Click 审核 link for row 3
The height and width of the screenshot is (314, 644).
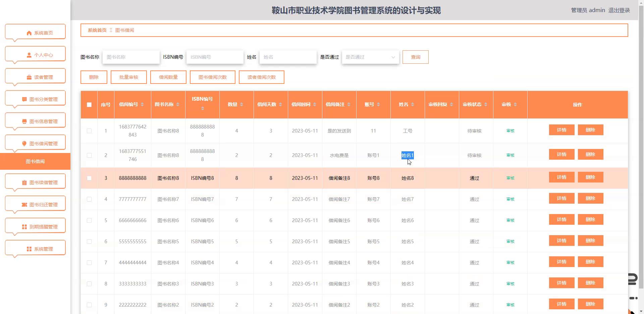(x=510, y=178)
